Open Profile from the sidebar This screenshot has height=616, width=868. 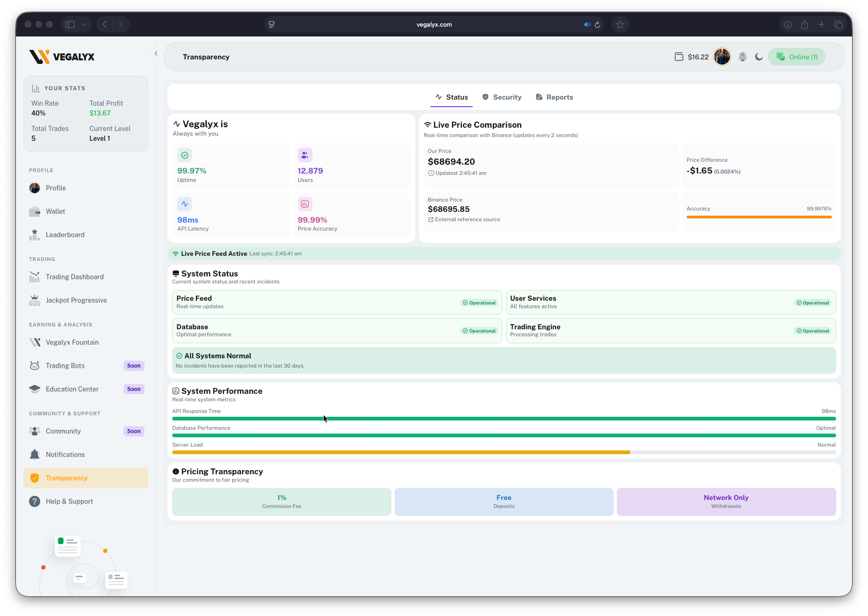click(86, 188)
